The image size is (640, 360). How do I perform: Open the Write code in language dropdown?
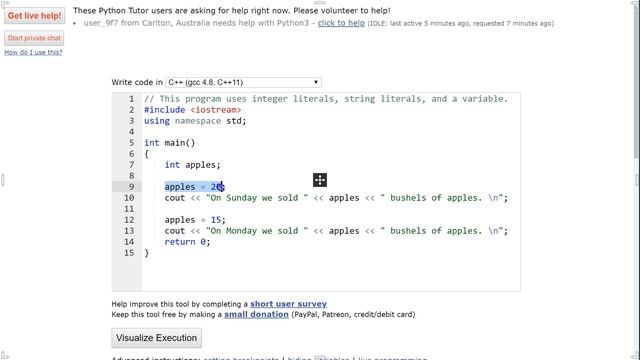[x=243, y=82]
